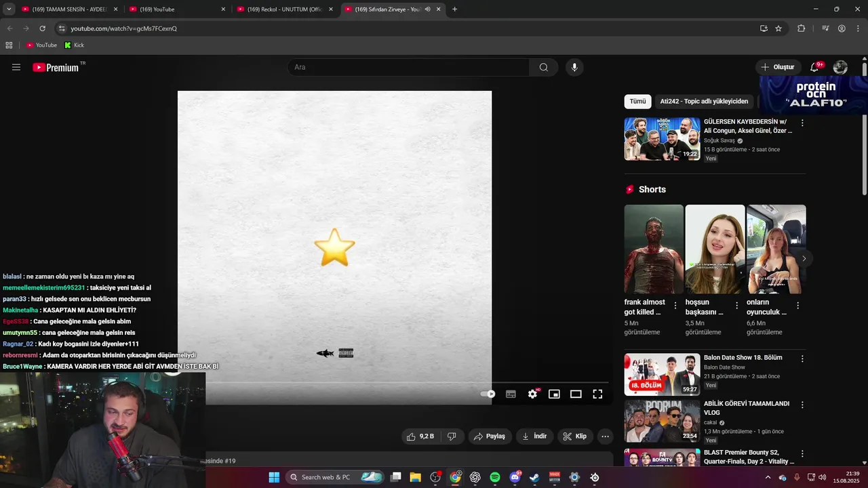Show next Shorts with arrow
The image size is (868, 488).
[804, 258]
